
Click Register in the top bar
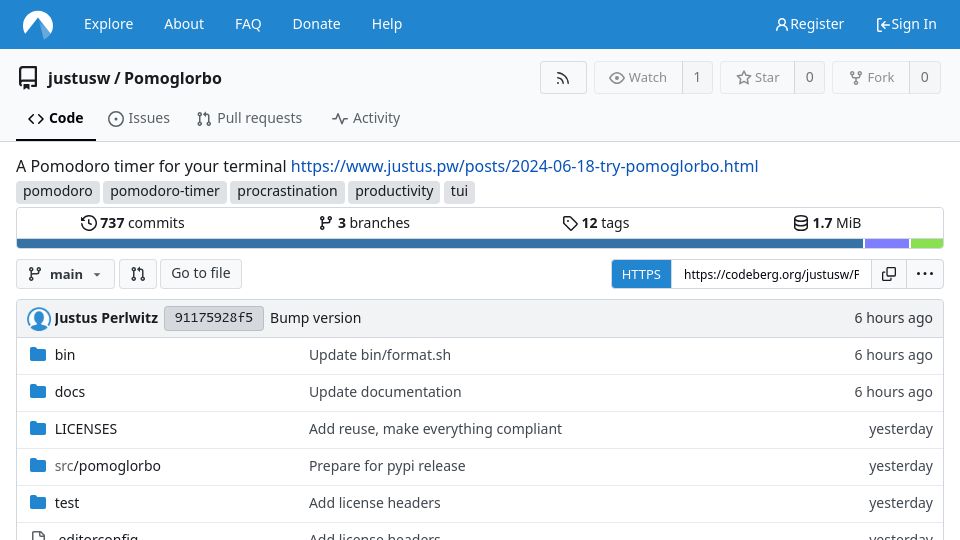point(809,24)
